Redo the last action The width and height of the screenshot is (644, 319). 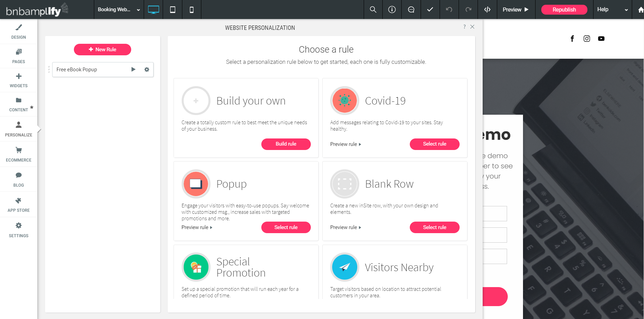(x=468, y=10)
